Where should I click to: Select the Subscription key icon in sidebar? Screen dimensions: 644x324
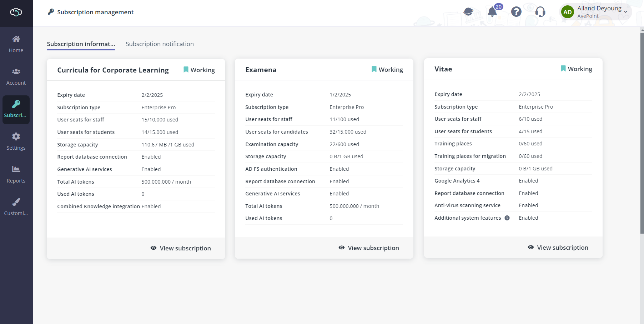click(x=16, y=104)
